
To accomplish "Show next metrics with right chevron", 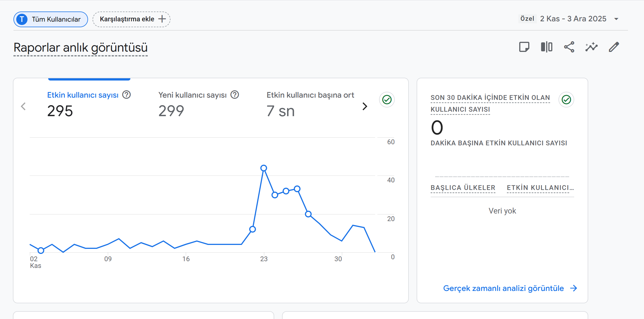I will (x=364, y=106).
